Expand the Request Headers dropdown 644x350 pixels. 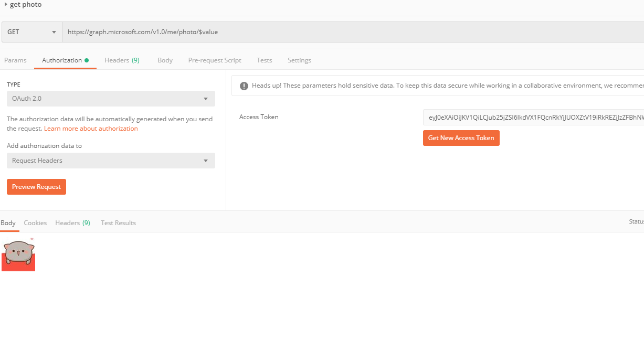coord(111,161)
